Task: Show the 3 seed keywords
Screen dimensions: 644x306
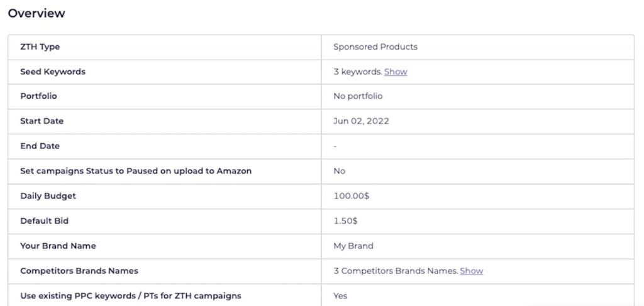Action: (396, 72)
